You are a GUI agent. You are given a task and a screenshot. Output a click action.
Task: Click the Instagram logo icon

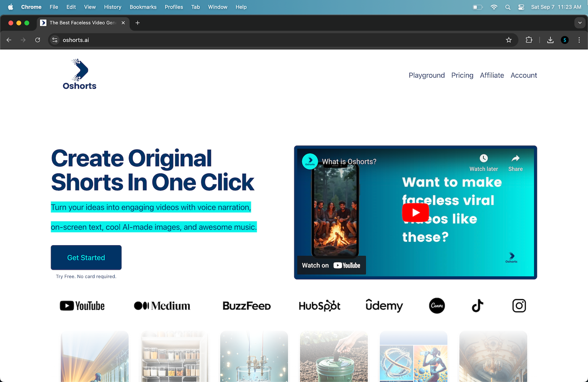click(x=519, y=306)
